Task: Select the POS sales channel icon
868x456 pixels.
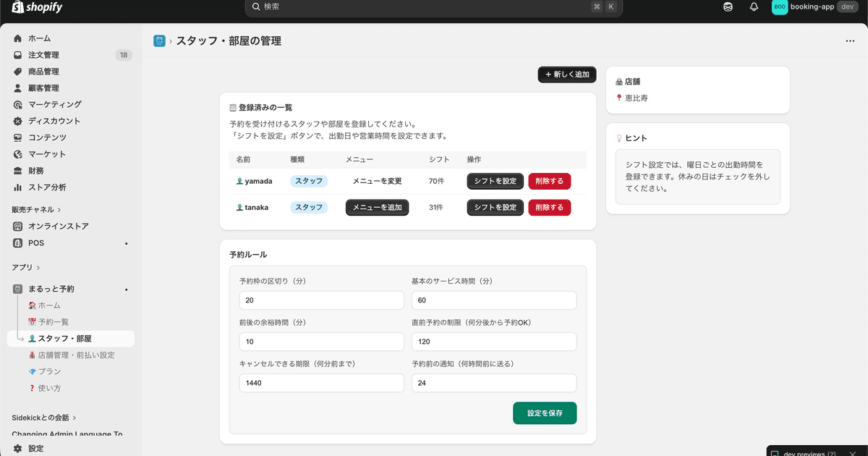Action: 16,242
